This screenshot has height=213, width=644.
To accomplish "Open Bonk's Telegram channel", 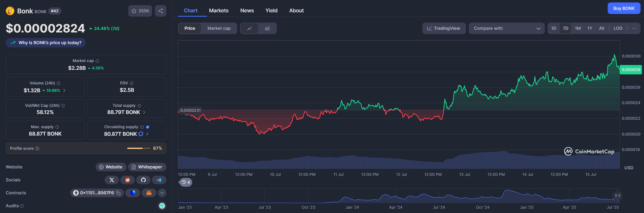I will pos(159,180).
